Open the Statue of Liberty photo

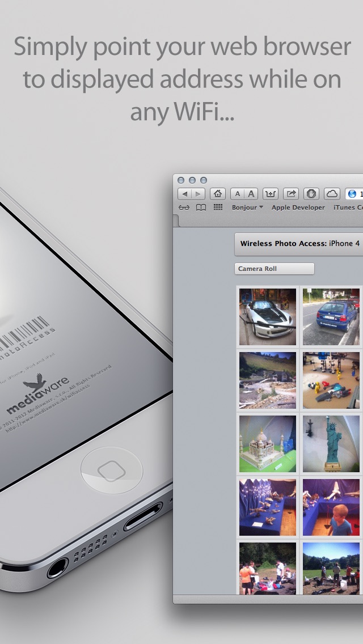pos(331,443)
